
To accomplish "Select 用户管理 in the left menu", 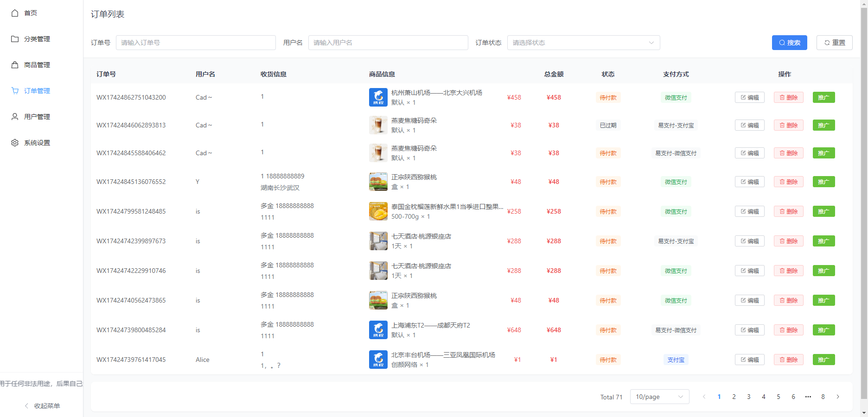I will tap(36, 117).
